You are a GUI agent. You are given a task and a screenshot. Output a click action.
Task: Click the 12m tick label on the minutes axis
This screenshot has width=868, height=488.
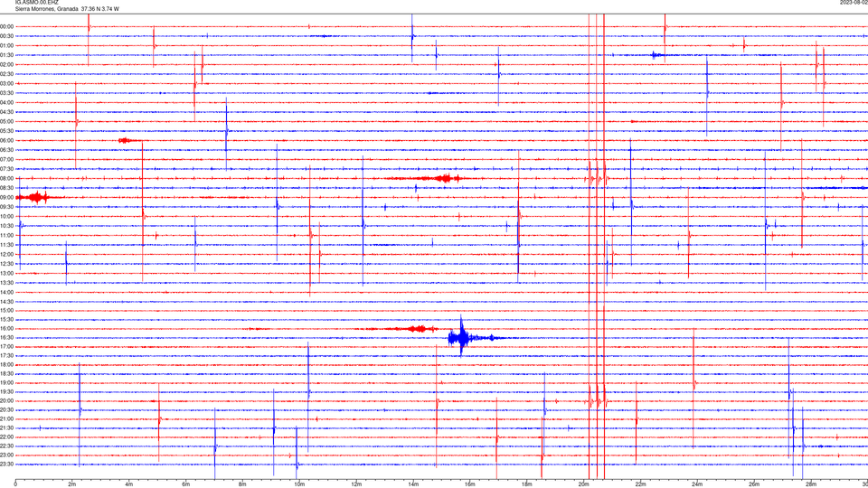356,484
